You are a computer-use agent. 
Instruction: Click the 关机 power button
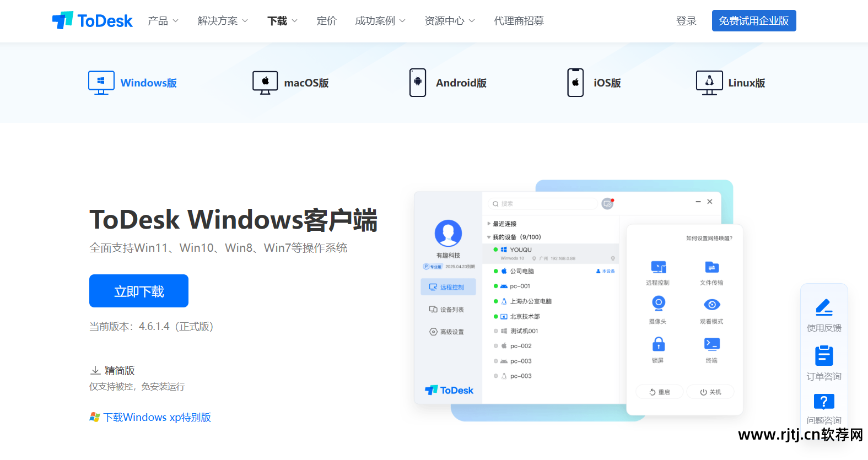(x=710, y=392)
